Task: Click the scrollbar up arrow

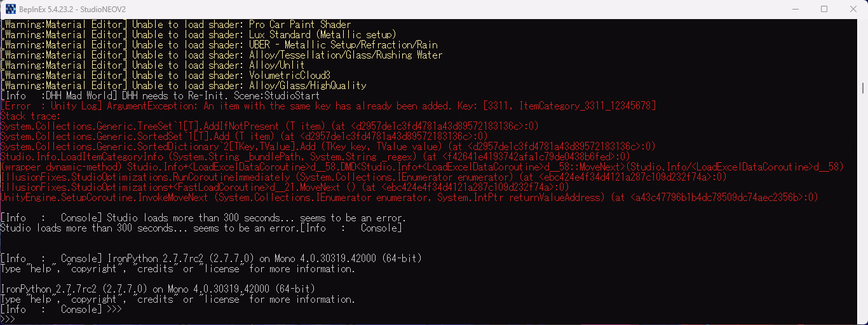Action: tap(862, 24)
